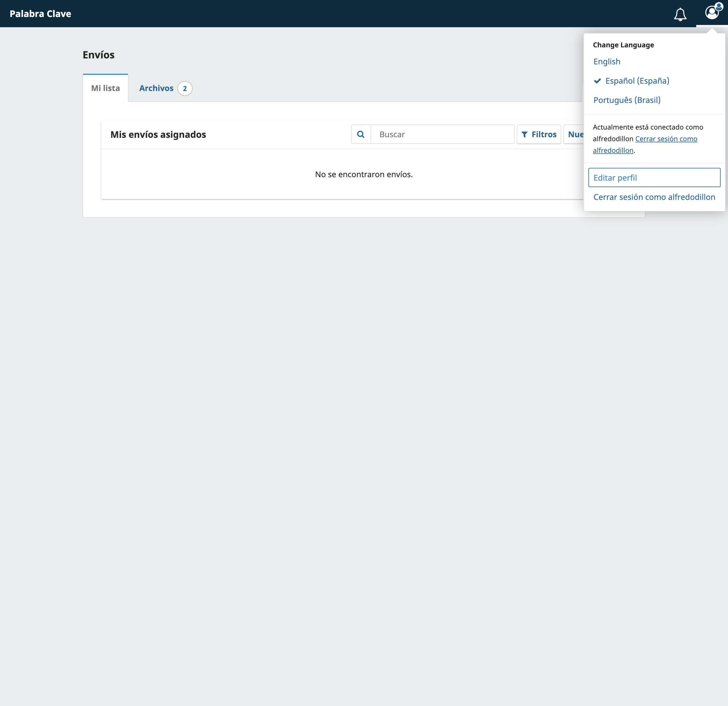Click the underlined Cerrar sesión como alfredodillon link

click(645, 144)
